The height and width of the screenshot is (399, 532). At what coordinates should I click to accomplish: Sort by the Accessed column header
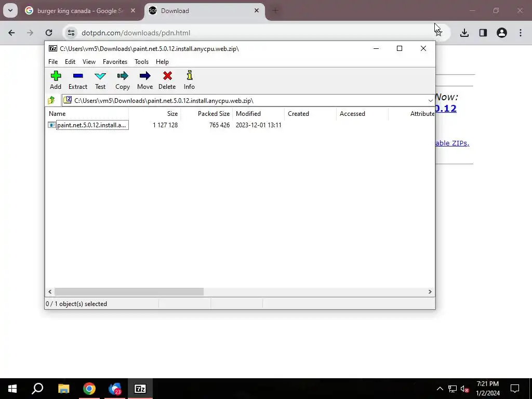pos(362,114)
